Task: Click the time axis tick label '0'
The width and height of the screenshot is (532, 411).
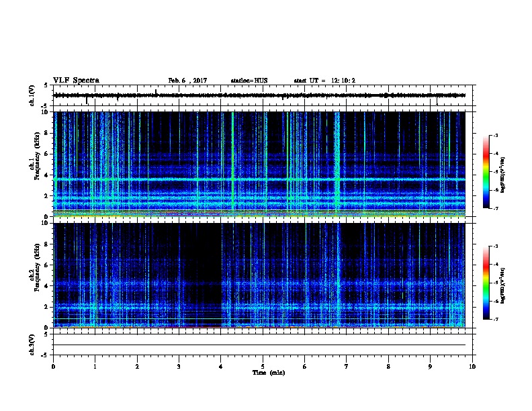Action: tap(53, 366)
